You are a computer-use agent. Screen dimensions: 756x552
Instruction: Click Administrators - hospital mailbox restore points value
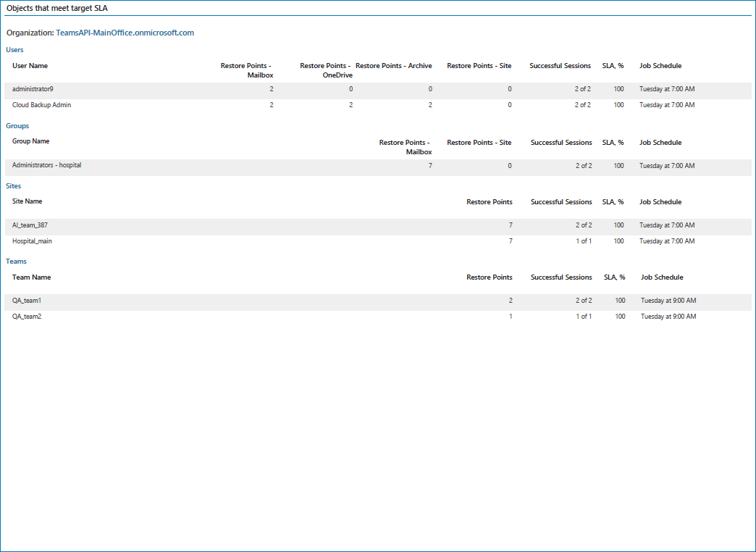[430, 165]
